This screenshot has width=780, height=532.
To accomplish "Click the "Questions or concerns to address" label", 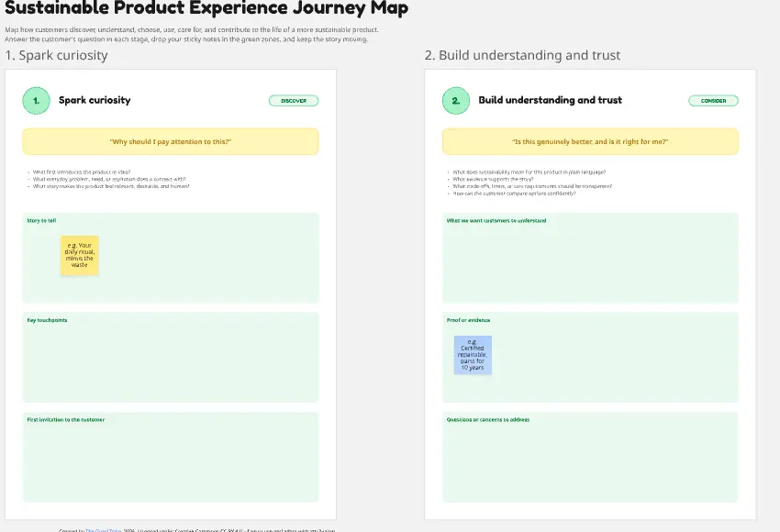I will click(x=488, y=419).
